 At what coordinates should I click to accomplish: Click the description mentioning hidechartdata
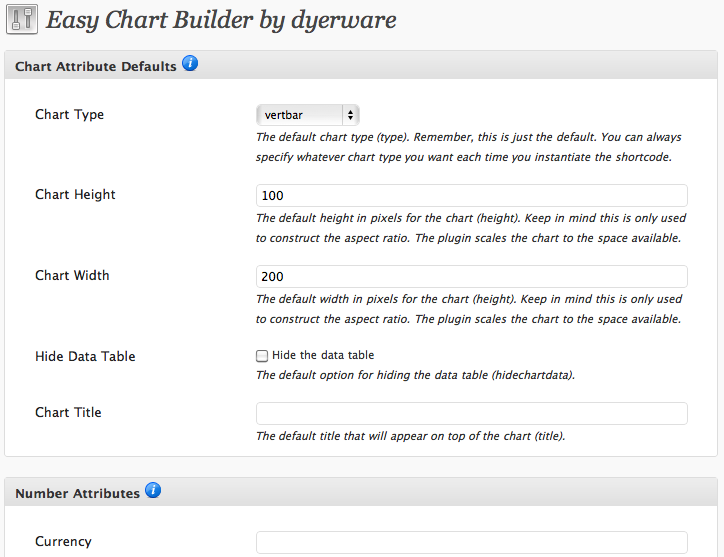tap(416, 375)
